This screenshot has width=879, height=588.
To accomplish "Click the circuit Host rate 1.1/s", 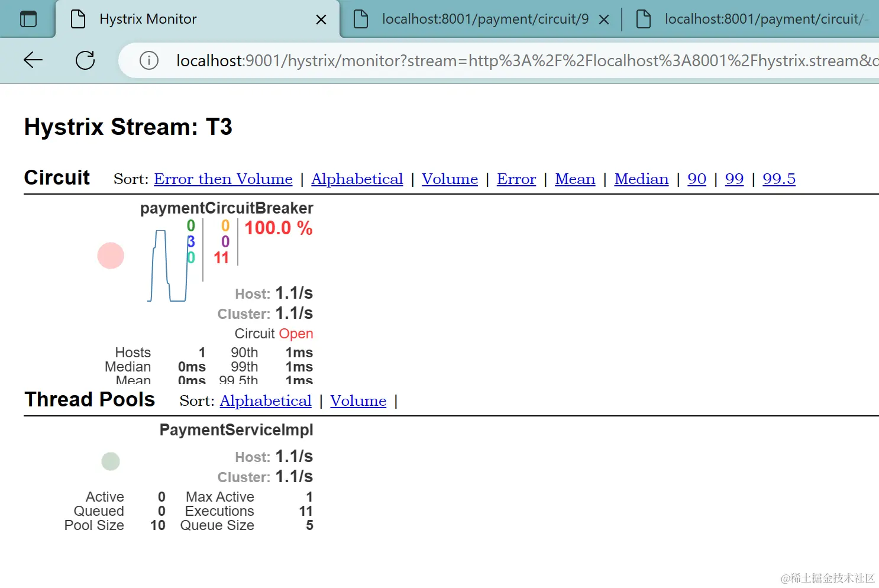I will pos(294,293).
